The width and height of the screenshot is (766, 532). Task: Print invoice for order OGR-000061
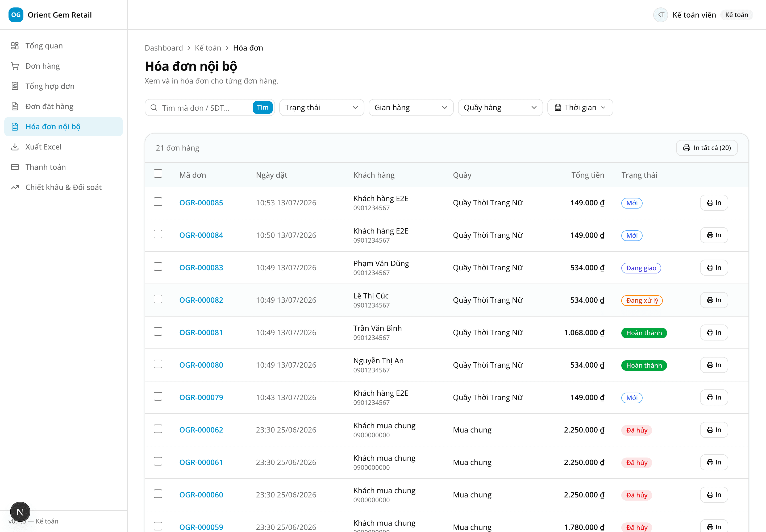click(x=714, y=462)
